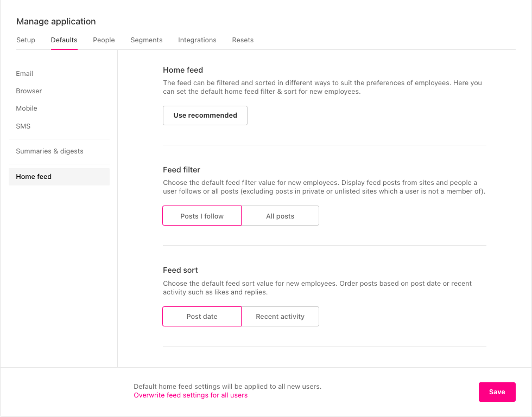Set feed filter to All posts
Viewport: 532px width, 417px height.
(x=280, y=216)
